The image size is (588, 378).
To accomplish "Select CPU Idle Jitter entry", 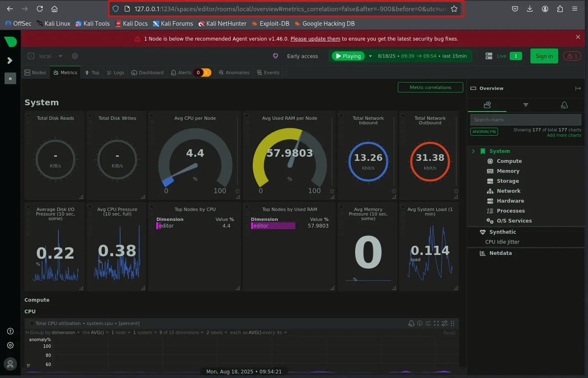I will click(x=502, y=242).
